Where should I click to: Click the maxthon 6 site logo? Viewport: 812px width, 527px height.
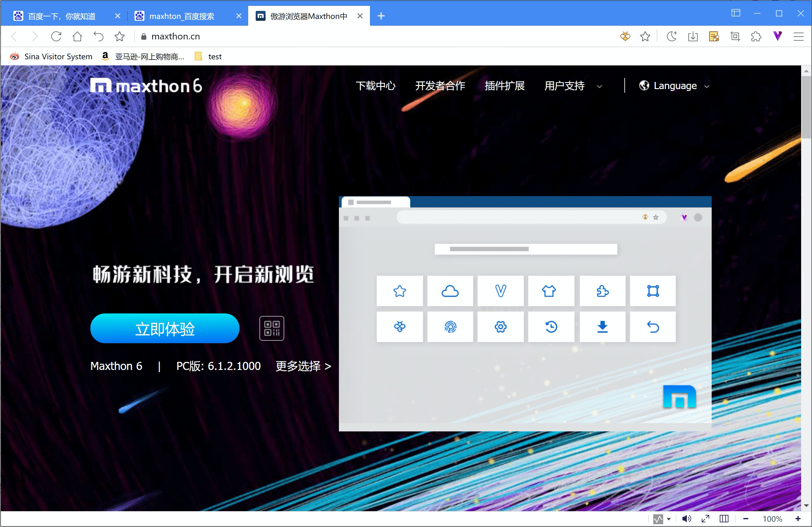point(146,86)
